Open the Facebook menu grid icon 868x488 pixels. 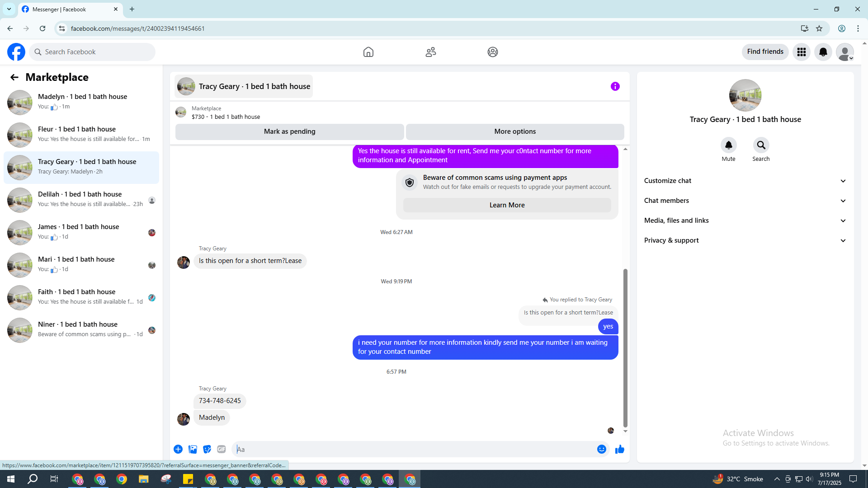pyautogui.click(x=802, y=52)
